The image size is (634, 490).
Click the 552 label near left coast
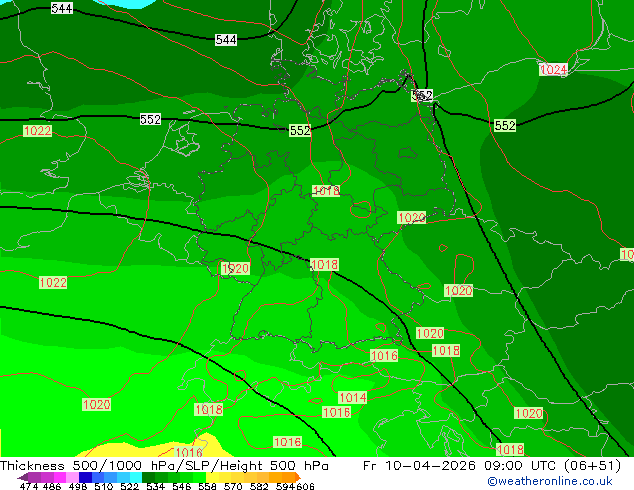pyautogui.click(x=150, y=119)
